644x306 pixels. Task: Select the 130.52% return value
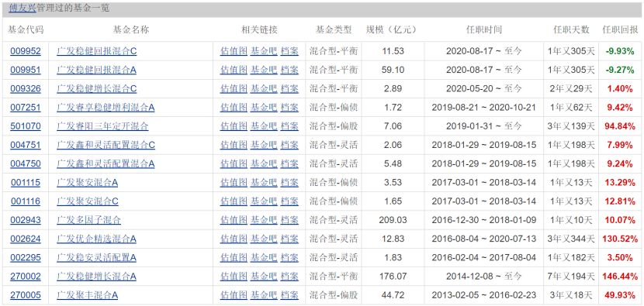pyautogui.click(x=620, y=239)
